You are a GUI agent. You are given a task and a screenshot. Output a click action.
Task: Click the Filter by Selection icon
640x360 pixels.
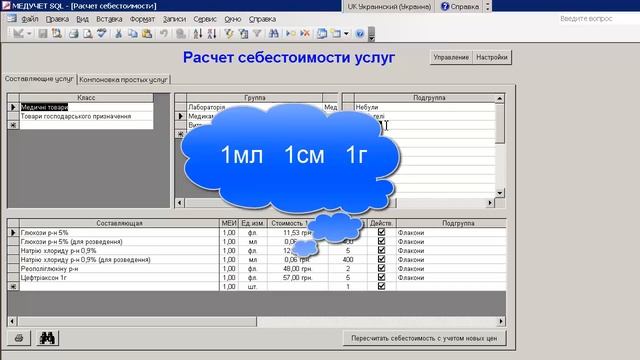pos(229,33)
